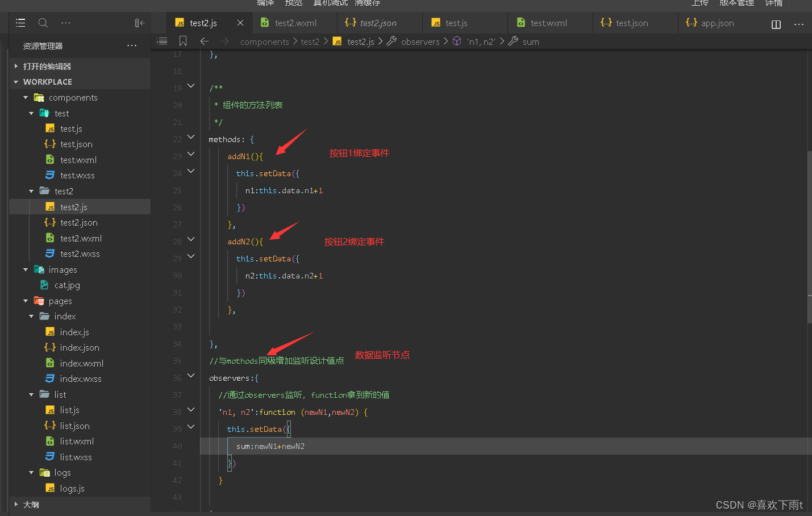The image size is (812, 516).
Task: Open list.js in file tree
Action: [x=80, y=410]
